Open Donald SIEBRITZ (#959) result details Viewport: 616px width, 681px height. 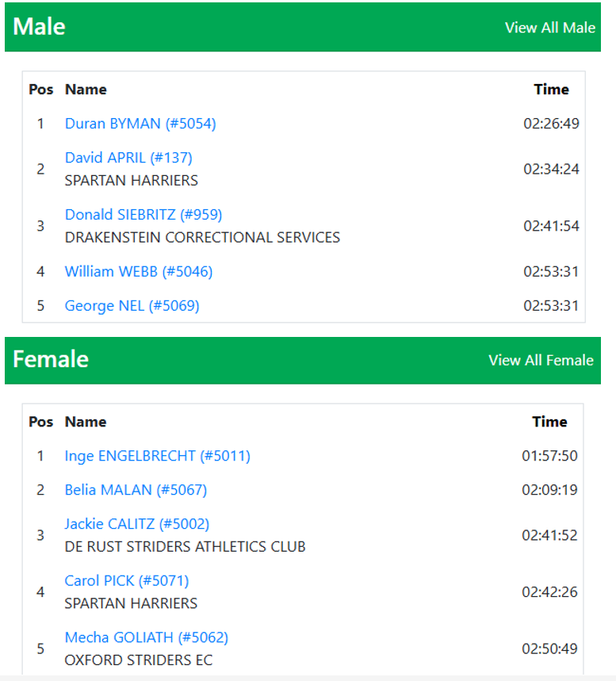click(x=143, y=215)
